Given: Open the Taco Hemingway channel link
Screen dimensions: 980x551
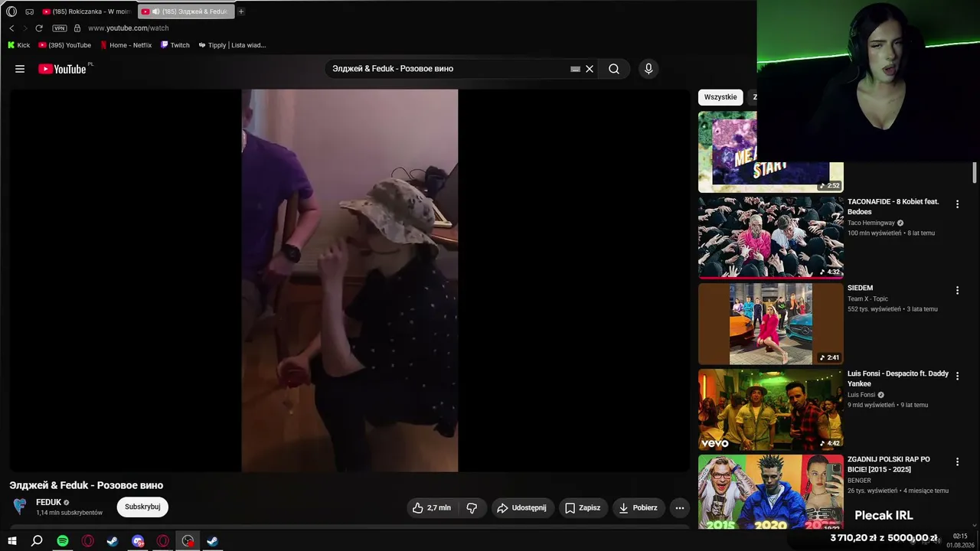Looking at the screenshot, I should 871,223.
